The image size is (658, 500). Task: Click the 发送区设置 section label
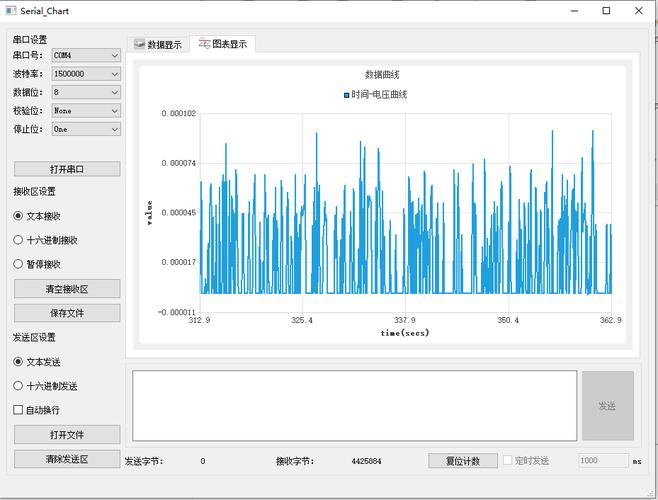(x=34, y=338)
